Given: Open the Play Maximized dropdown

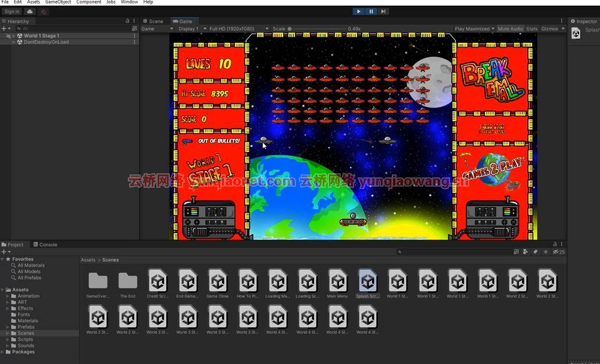Looking at the screenshot, I should point(474,28).
